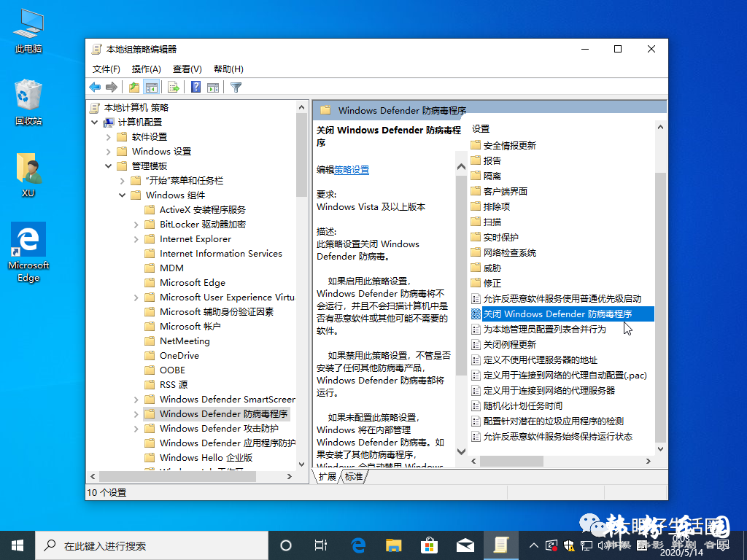Viewport: 747px width, 560px height.
Task: Click the Export list toolbar icon
Action: click(x=174, y=87)
